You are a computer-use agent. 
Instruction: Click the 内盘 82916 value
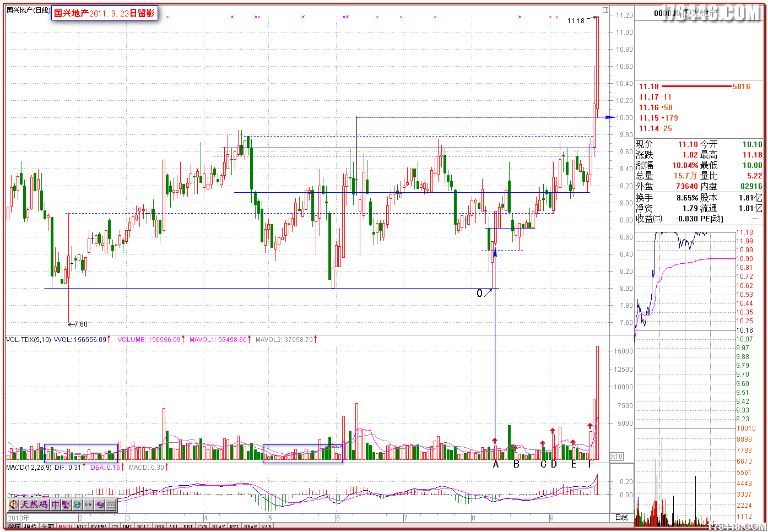point(751,186)
